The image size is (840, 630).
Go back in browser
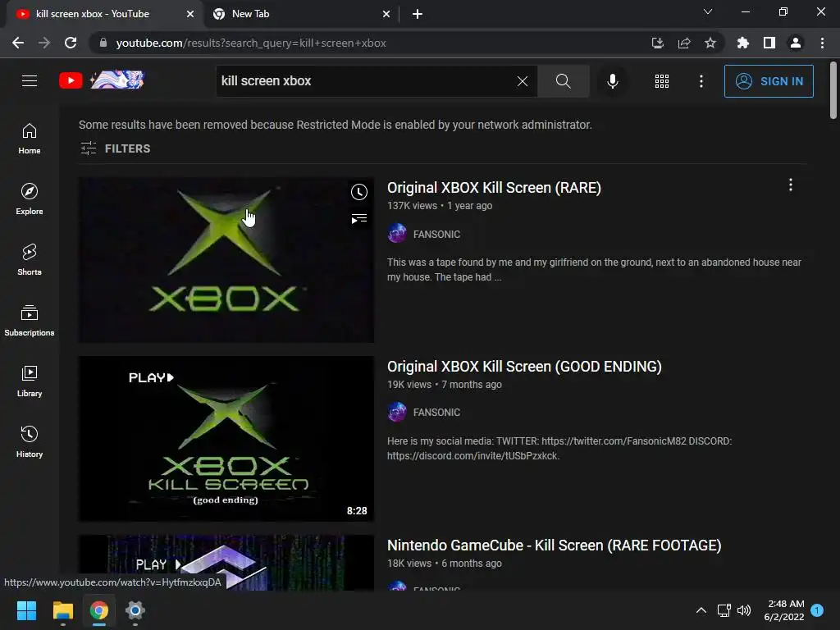[18, 43]
